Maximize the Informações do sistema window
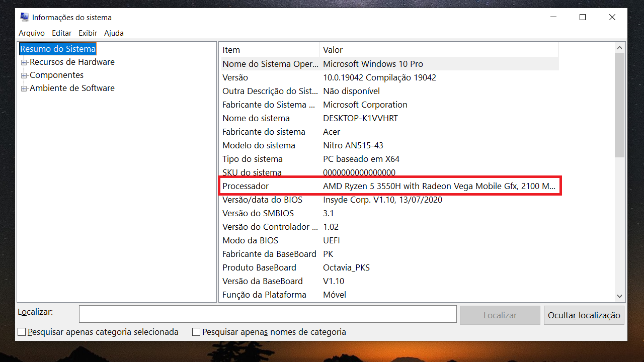The height and width of the screenshot is (362, 644). (x=583, y=17)
